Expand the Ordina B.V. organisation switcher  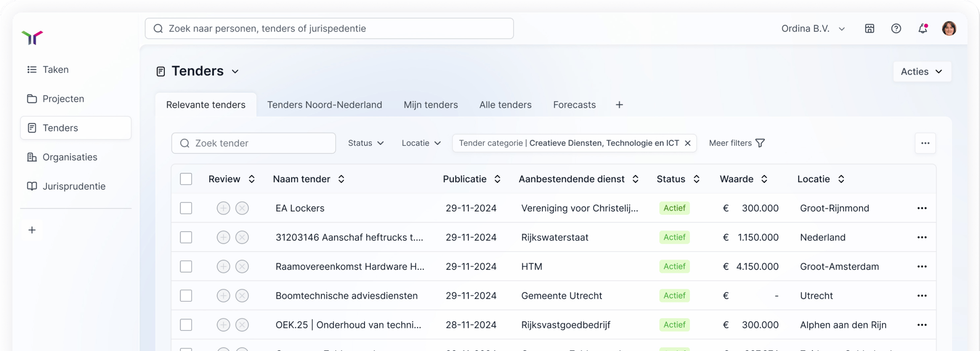coord(813,28)
